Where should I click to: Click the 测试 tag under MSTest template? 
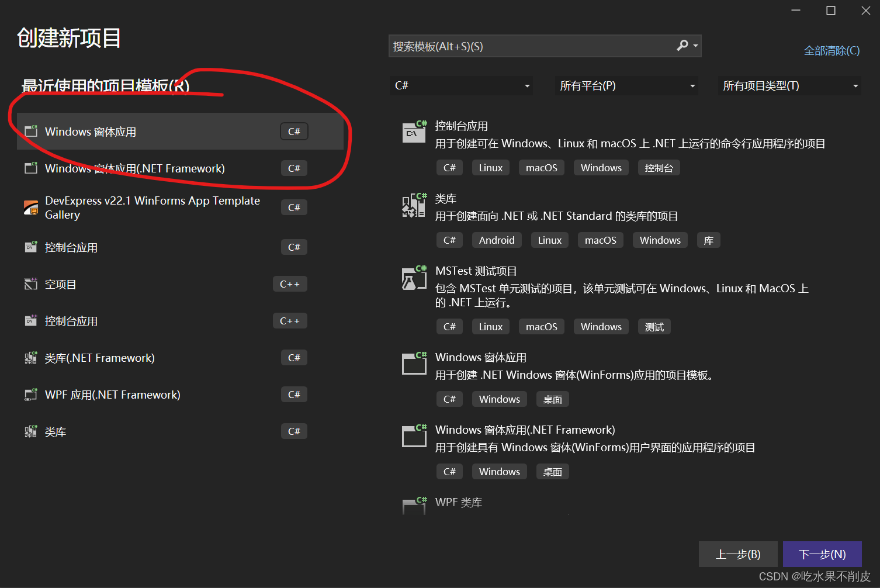[x=654, y=327]
